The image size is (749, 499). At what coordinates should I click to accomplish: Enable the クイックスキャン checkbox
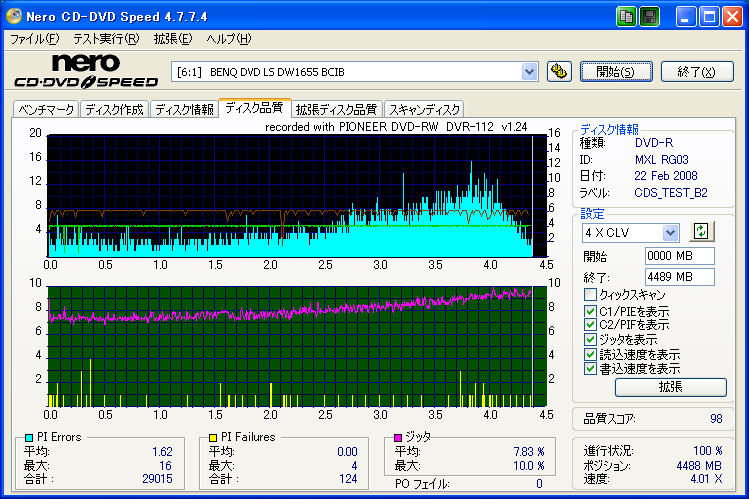pyautogui.click(x=590, y=294)
